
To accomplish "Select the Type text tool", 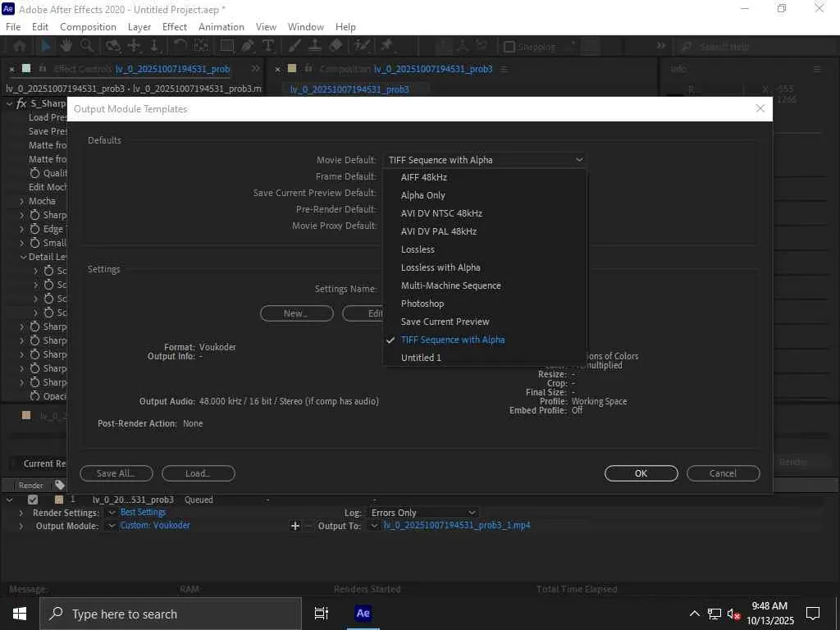I will point(268,47).
